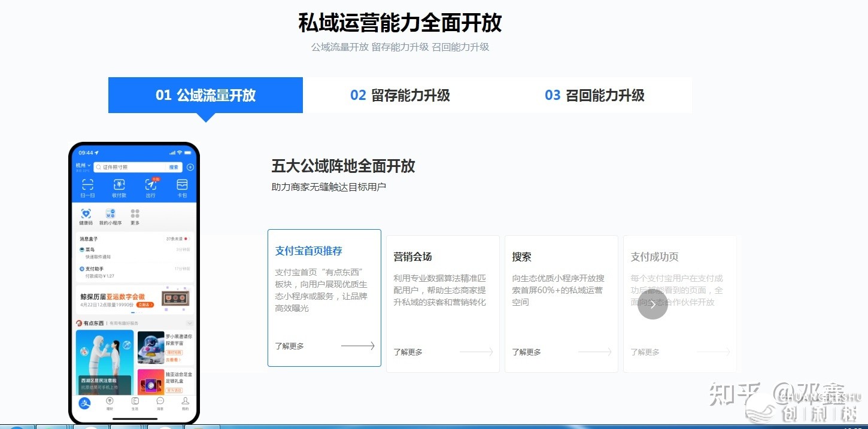The height and width of the screenshot is (429, 868).
Task: Tap the 罗小黑 astronaut thumbnail
Action: pos(151,347)
